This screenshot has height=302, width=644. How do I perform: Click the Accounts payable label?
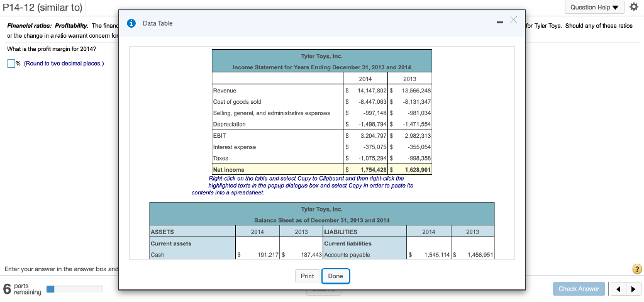(x=347, y=255)
